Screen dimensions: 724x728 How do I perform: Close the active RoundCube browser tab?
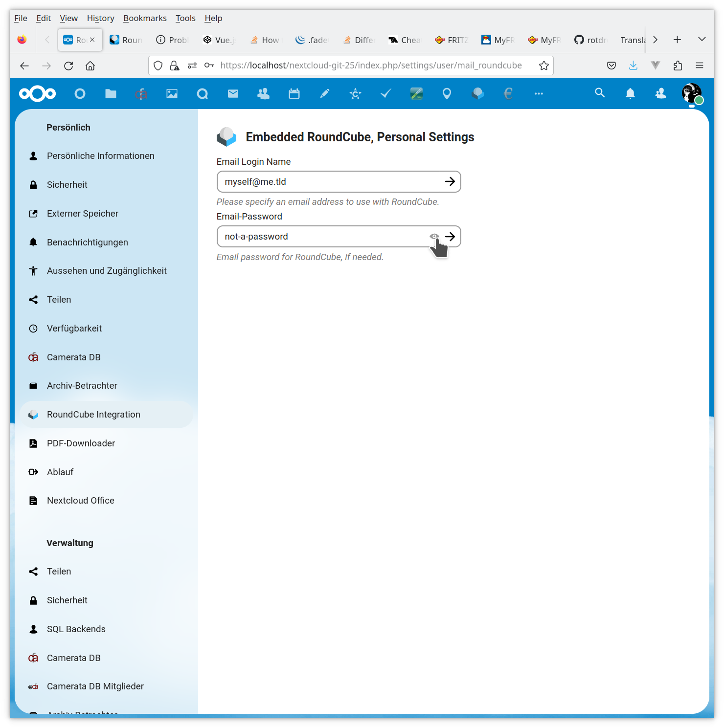[x=92, y=40]
